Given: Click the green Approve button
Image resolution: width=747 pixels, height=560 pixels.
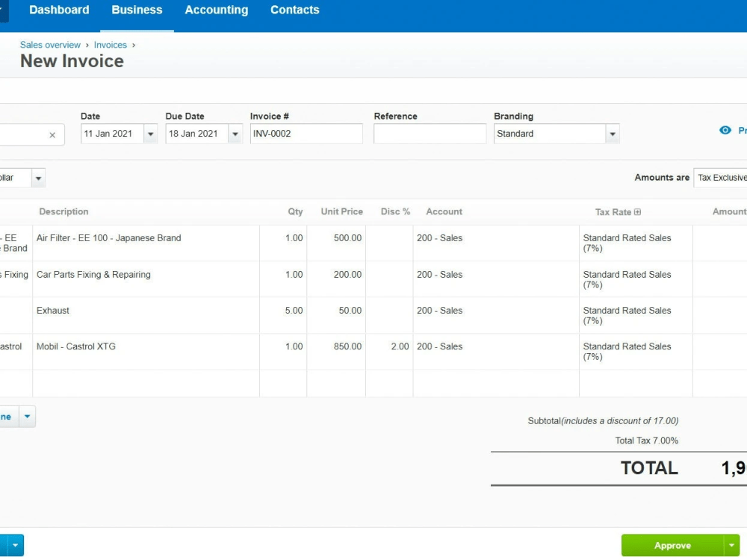Looking at the screenshot, I should 672,545.
